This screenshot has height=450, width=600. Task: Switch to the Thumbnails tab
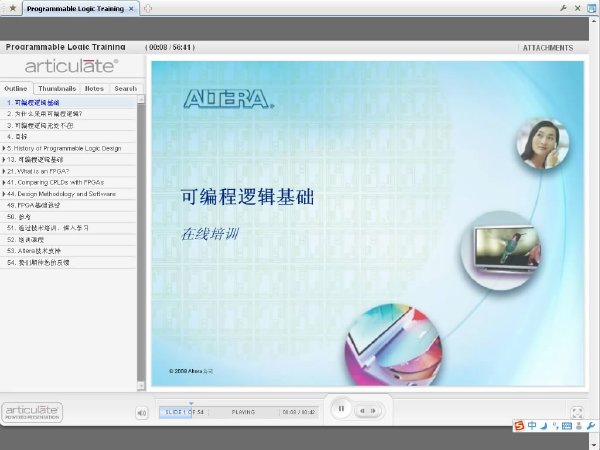pyautogui.click(x=57, y=88)
